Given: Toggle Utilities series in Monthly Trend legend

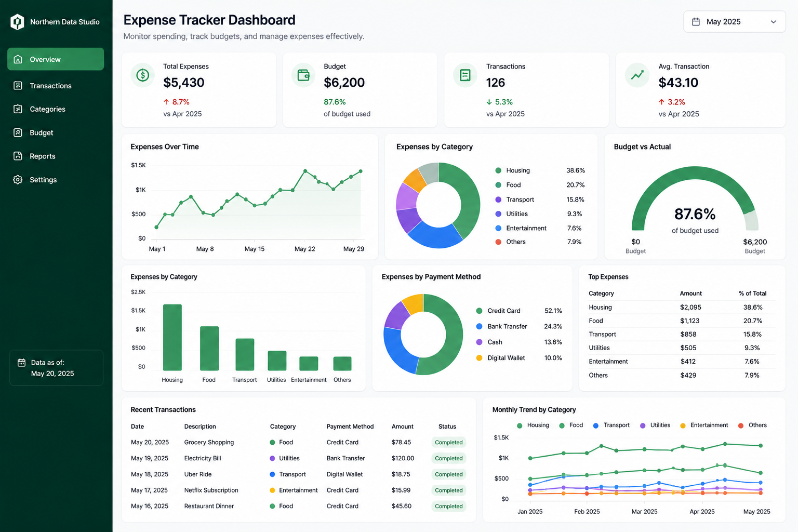Looking at the screenshot, I should (655, 425).
